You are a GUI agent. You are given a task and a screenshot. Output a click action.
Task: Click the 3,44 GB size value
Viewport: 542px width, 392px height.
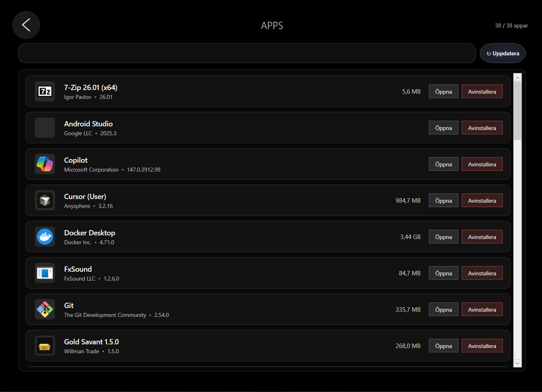(x=410, y=237)
